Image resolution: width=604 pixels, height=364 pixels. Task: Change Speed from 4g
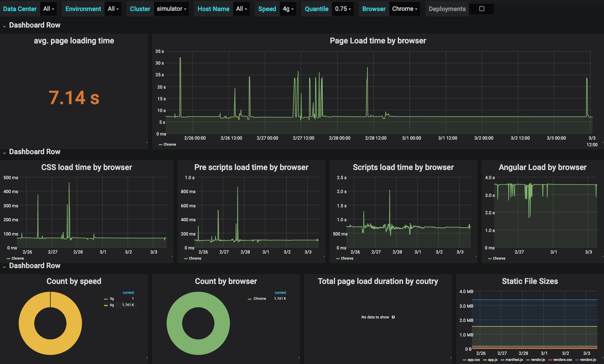[288, 9]
